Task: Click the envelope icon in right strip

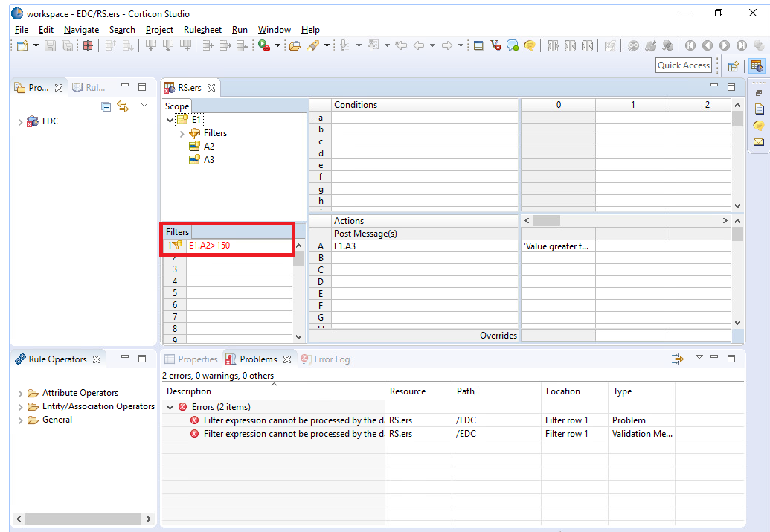Action: point(759,142)
